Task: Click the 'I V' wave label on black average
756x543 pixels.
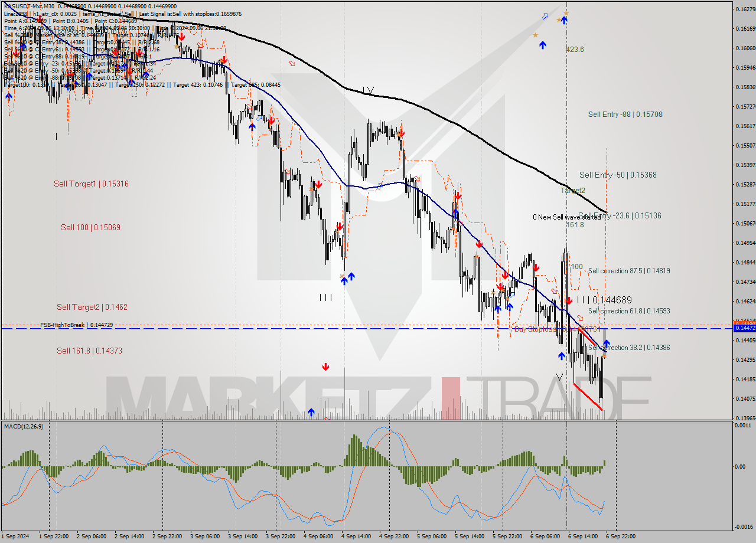Action: pyautogui.click(x=369, y=91)
